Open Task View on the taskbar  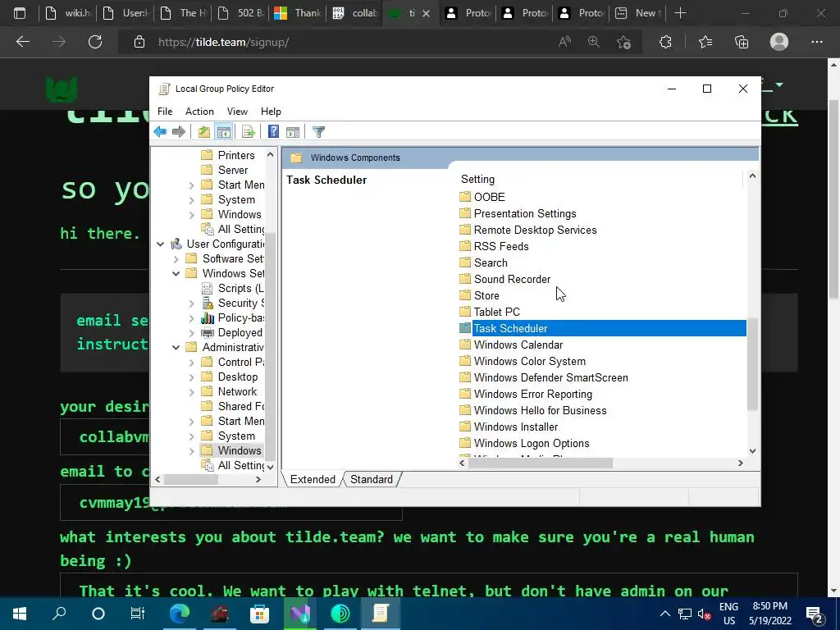[x=138, y=614]
